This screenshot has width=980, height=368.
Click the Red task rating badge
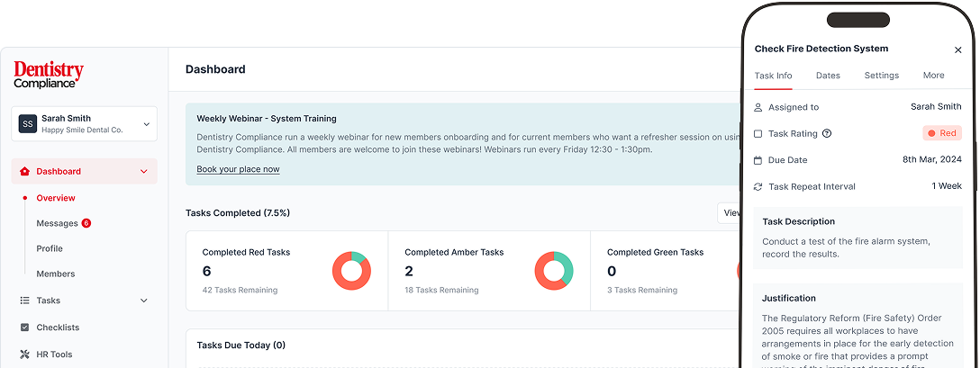942,133
